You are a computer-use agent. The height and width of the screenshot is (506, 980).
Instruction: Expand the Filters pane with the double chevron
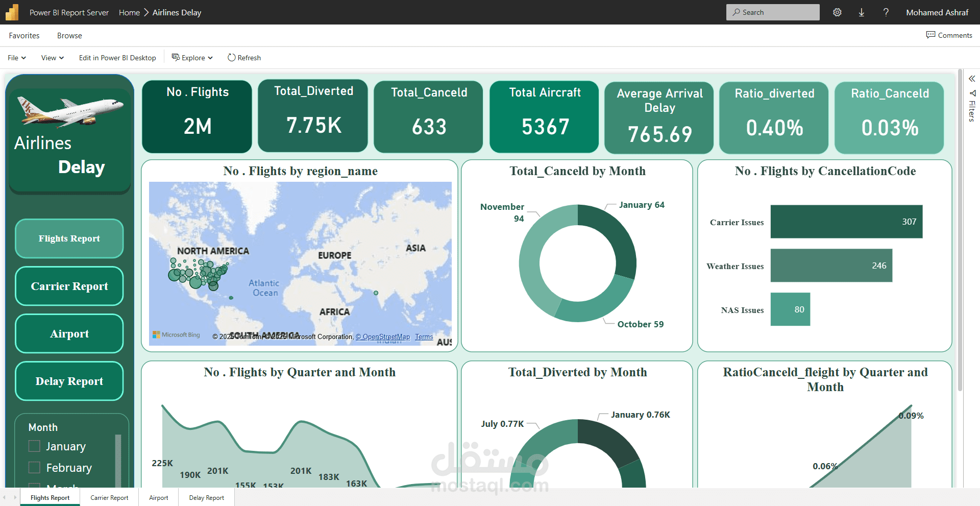(972, 79)
